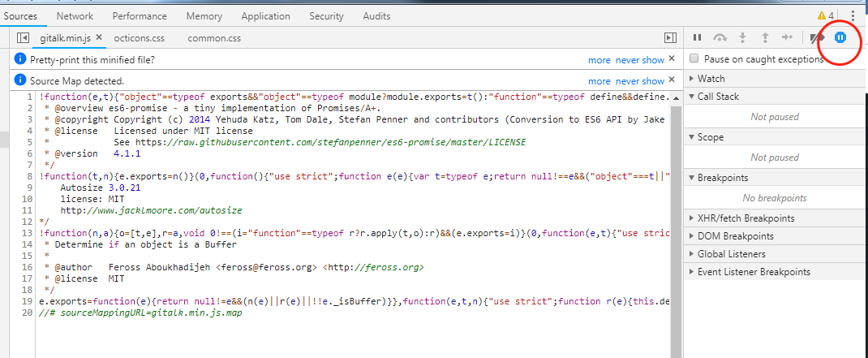868x358 pixels.
Task: Click the yellow warnings count icon
Action: pyautogui.click(x=825, y=16)
